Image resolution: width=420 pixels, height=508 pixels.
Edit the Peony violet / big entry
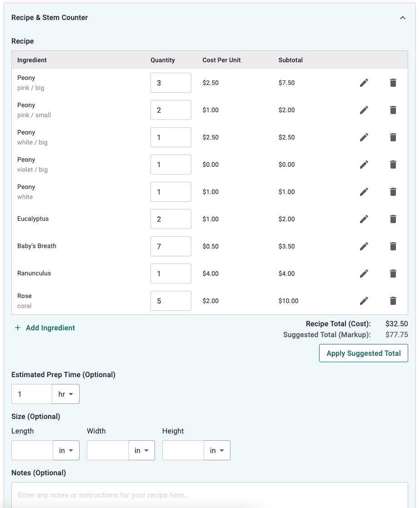[364, 164]
